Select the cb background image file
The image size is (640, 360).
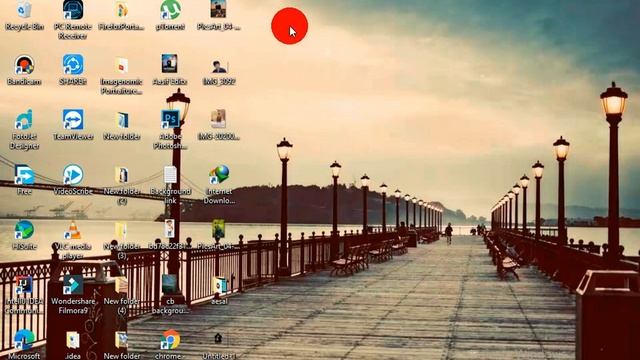(169, 284)
